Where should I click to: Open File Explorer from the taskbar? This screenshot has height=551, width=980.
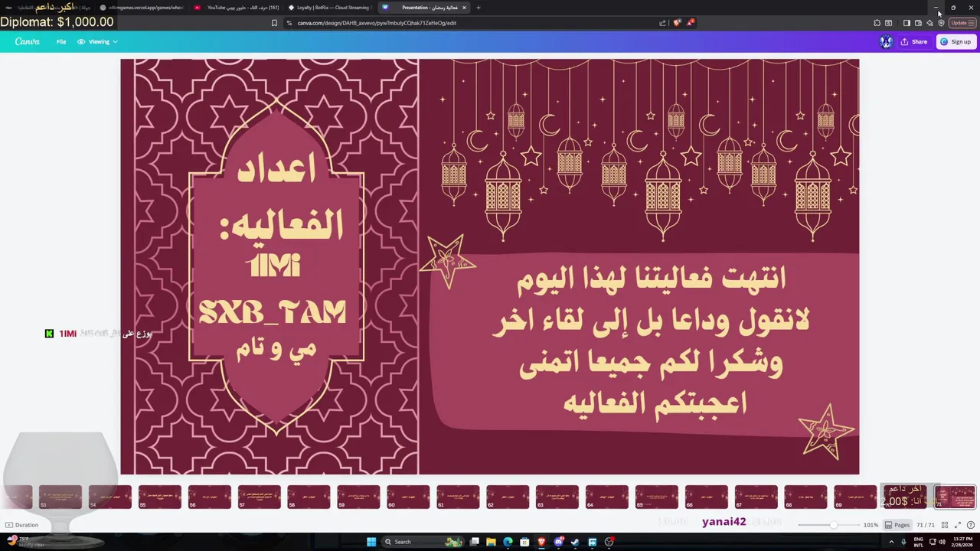[491, 542]
